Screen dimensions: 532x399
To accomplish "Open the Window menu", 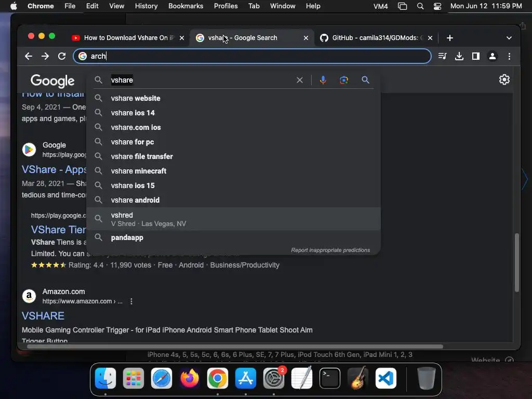I will coord(283,6).
